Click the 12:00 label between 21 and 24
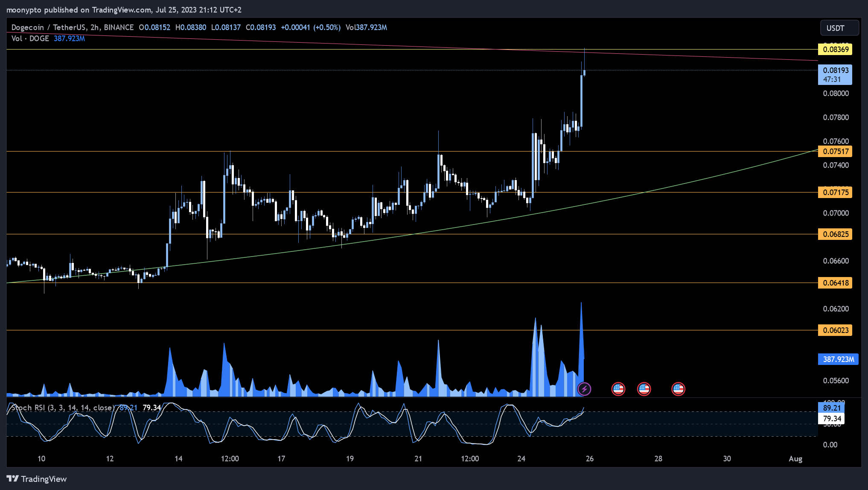This screenshot has height=490, width=868. tap(470, 458)
